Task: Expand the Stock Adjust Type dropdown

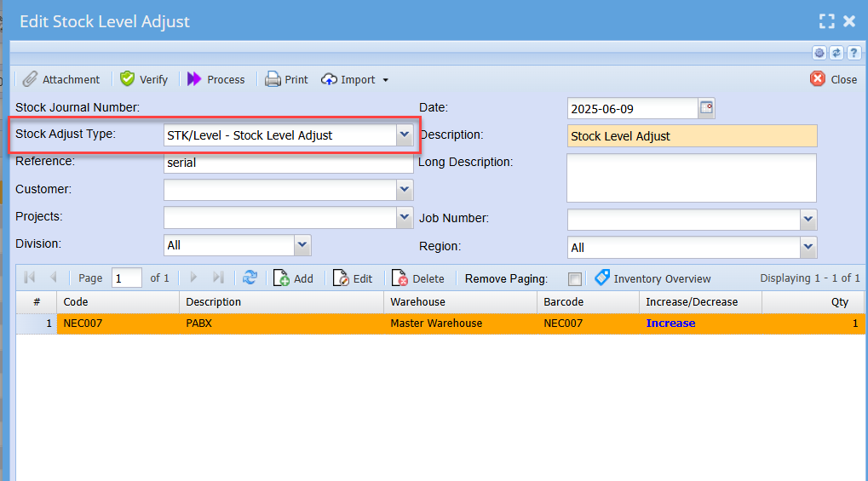Action: (405, 135)
